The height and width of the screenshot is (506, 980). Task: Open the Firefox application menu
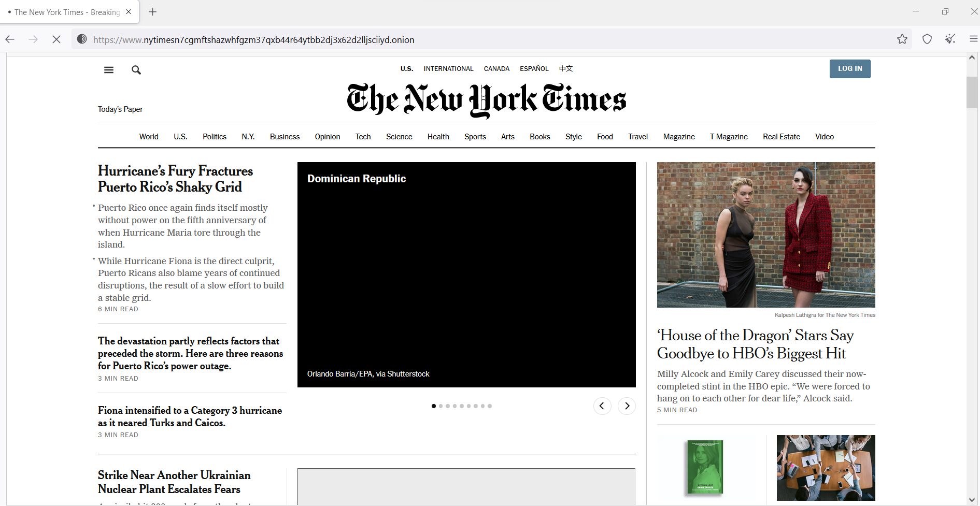(x=972, y=39)
